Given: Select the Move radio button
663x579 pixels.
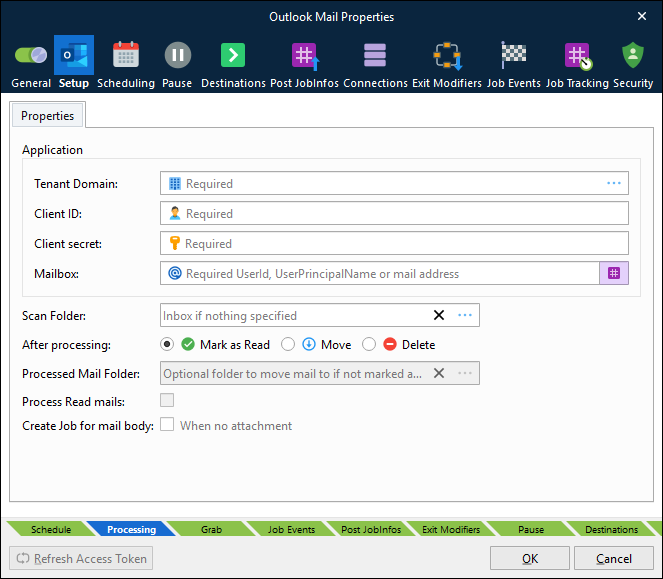Looking at the screenshot, I should [x=288, y=344].
